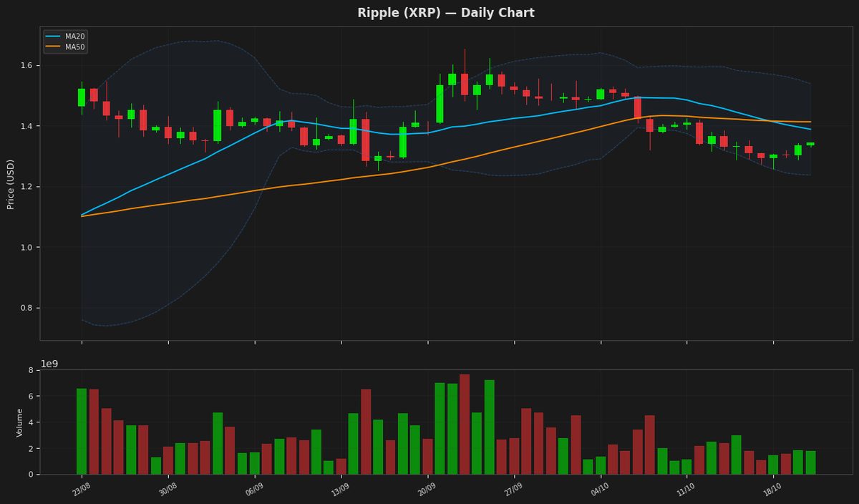859x504 pixels.
Task: Click the 0 tick on the volume axis
Action: coord(31,474)
